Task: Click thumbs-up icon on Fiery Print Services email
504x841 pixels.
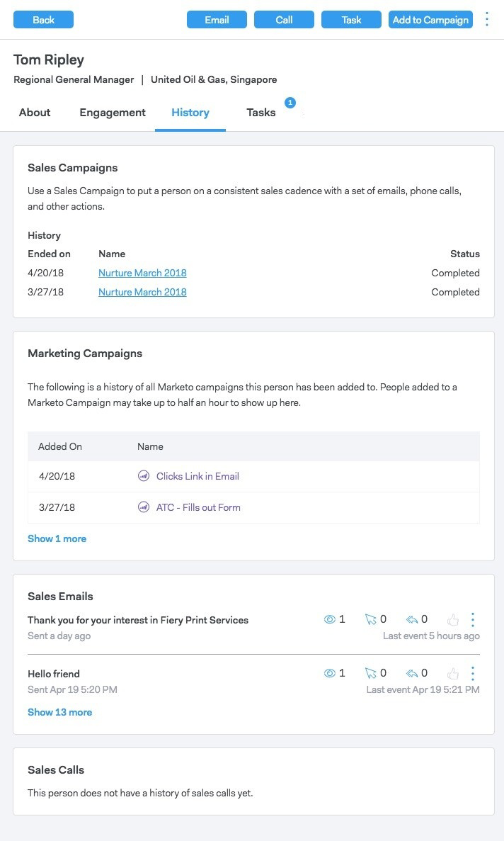Action: point(453,620)
